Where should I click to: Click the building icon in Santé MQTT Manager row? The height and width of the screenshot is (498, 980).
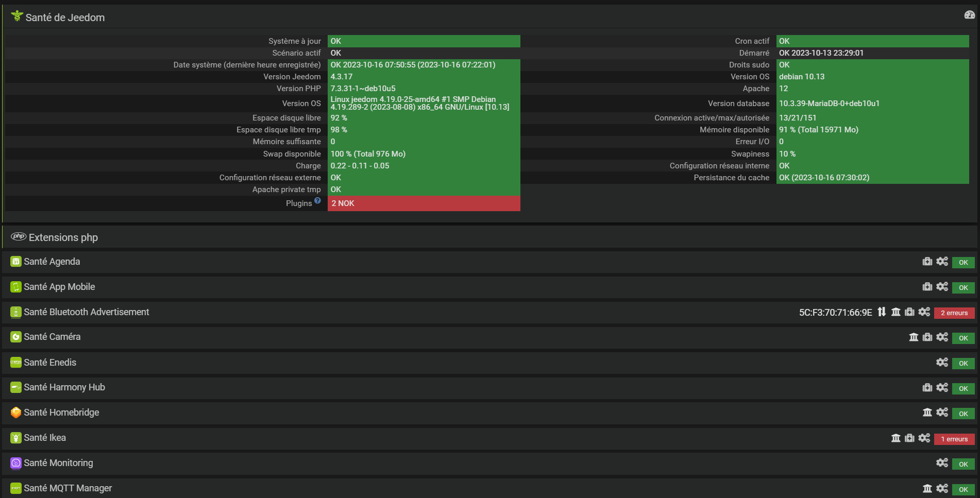point(927,489)
